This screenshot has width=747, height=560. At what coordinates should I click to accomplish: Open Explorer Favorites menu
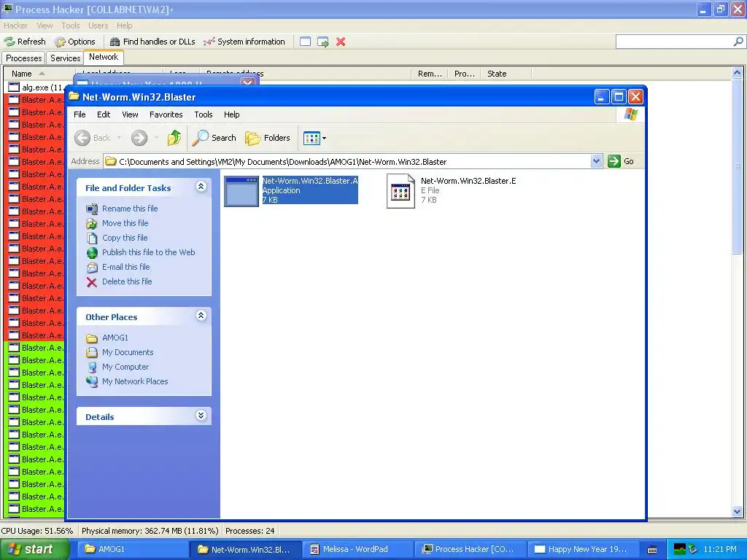tap(166, 114)
